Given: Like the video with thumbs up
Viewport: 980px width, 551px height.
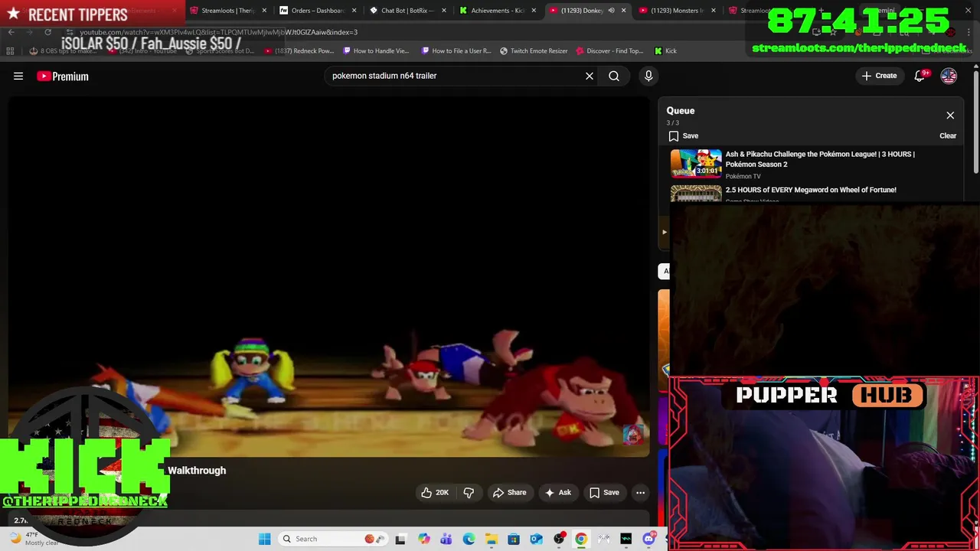Looking at the screenshot, I should [x=435, y=492].
